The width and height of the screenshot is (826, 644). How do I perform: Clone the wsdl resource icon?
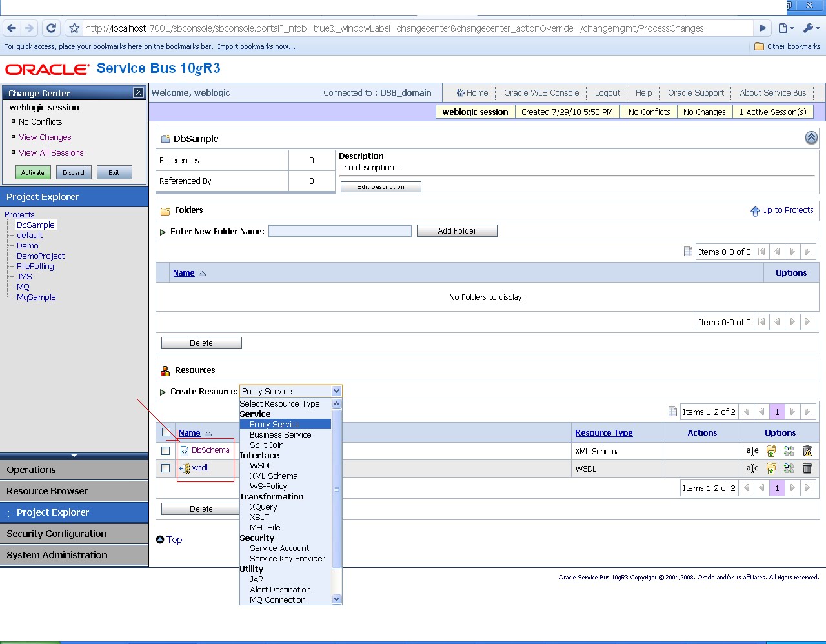click(789, 468)
